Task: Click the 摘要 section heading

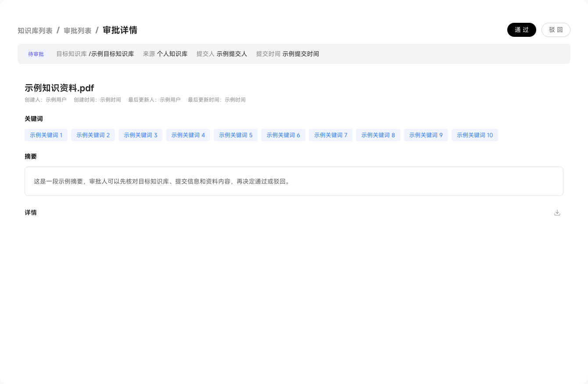Action: click(x=31, y=156)
